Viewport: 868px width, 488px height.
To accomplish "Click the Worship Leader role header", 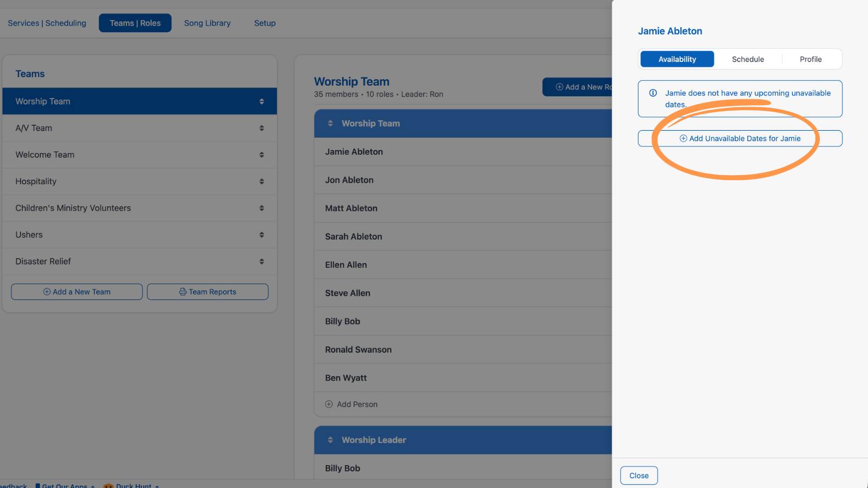I will coord(463,440).
